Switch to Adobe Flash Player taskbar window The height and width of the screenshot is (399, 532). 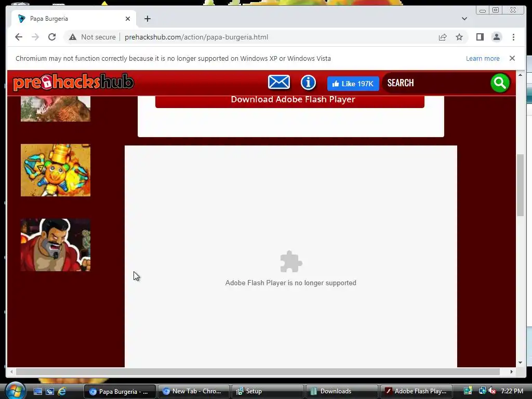(x=416, y=391)
